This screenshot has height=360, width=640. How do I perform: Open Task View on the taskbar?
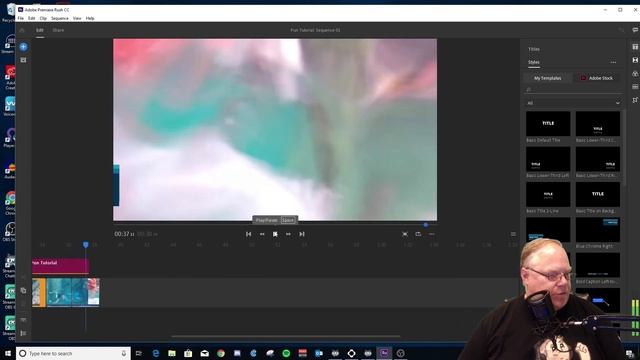click(x=139, y=353)
